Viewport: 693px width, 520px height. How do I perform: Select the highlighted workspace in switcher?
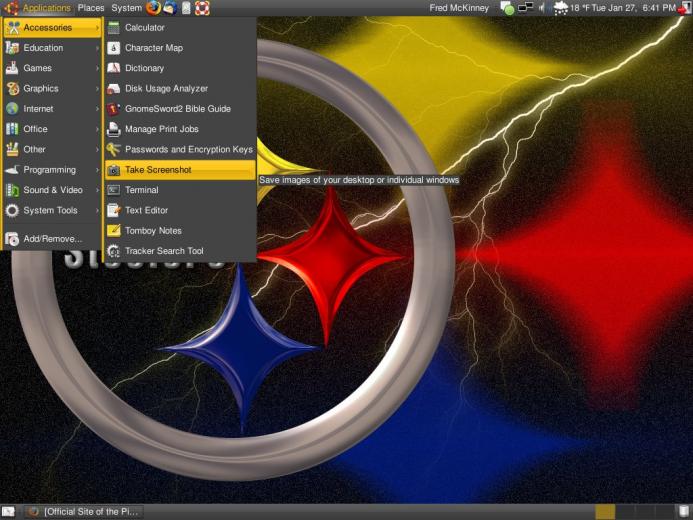[x=605, y=512]
